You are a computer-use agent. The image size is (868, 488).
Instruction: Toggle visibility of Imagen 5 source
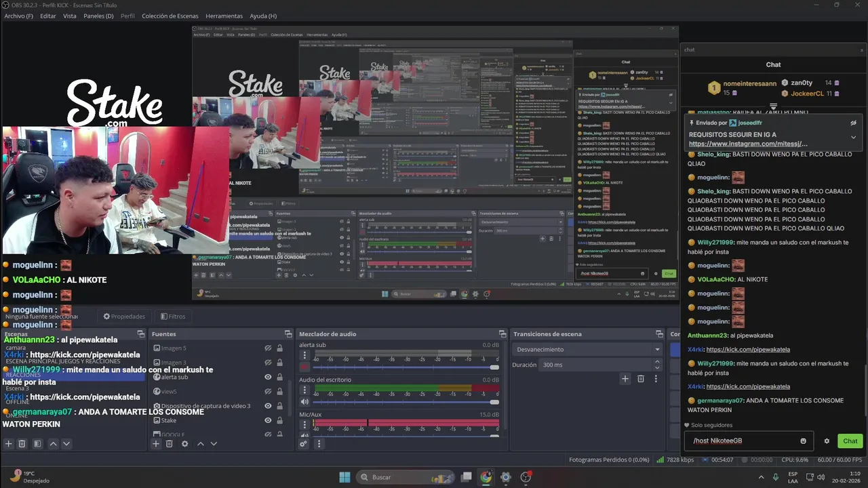click(x=268, y=348)
